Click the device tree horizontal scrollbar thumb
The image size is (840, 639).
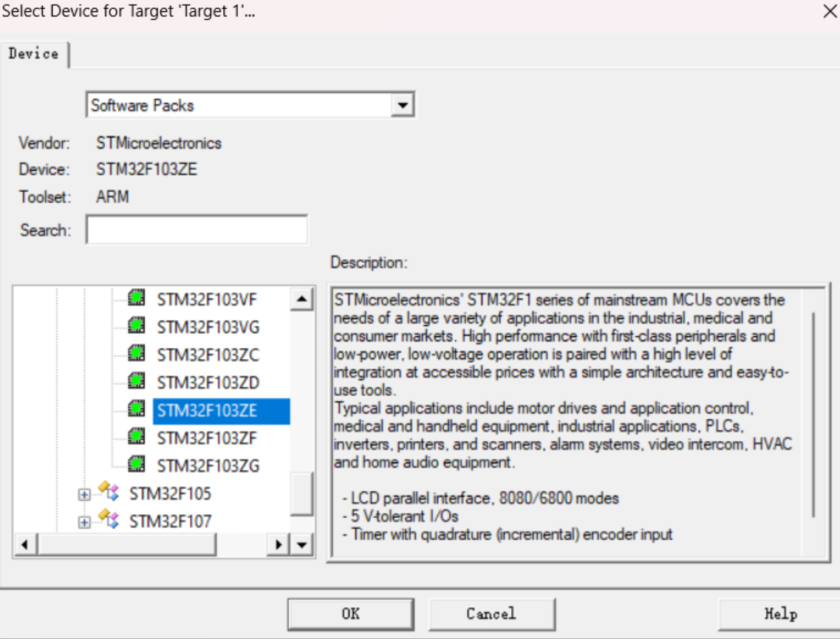[x=126, y=545]
